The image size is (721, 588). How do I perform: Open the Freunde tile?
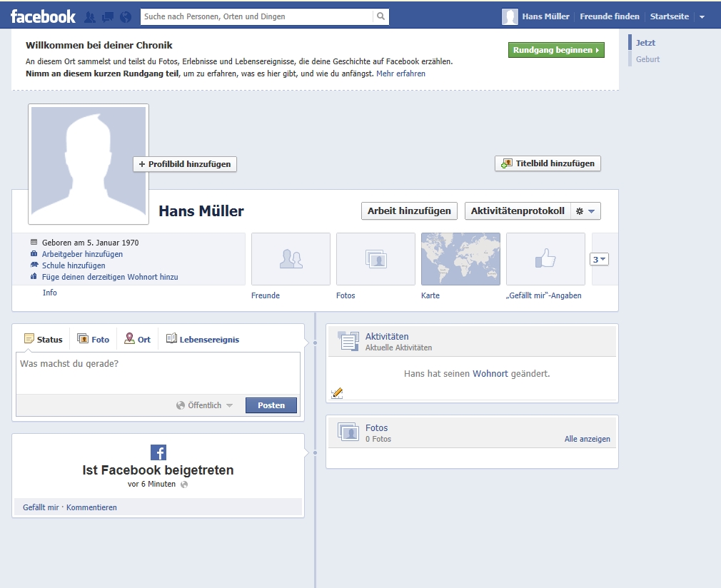pos(291,259)
